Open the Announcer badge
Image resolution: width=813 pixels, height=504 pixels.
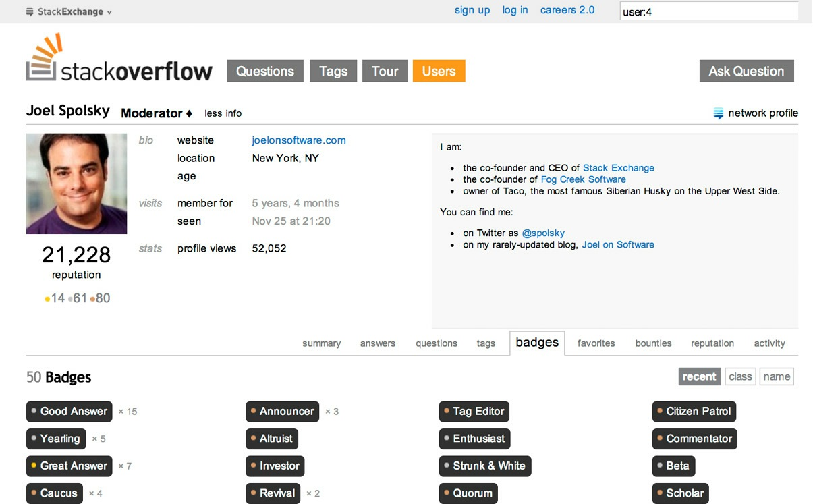point(283,412)
